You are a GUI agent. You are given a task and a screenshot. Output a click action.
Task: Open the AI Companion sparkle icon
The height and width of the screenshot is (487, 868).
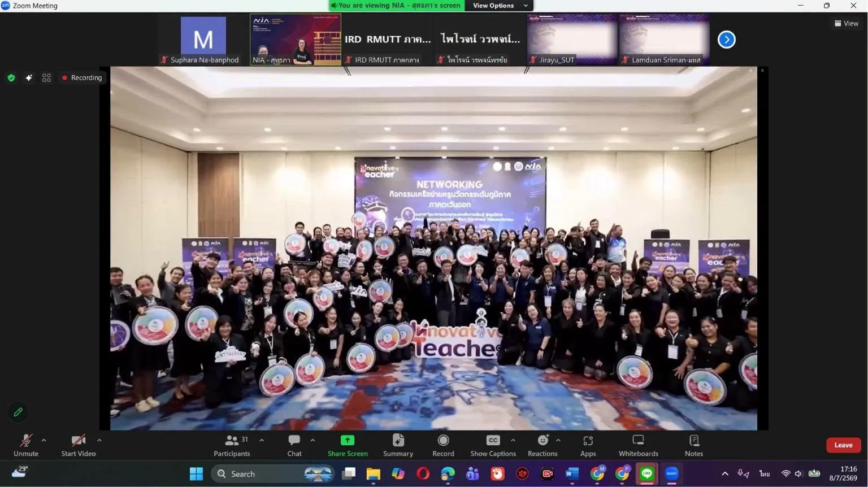29,78
